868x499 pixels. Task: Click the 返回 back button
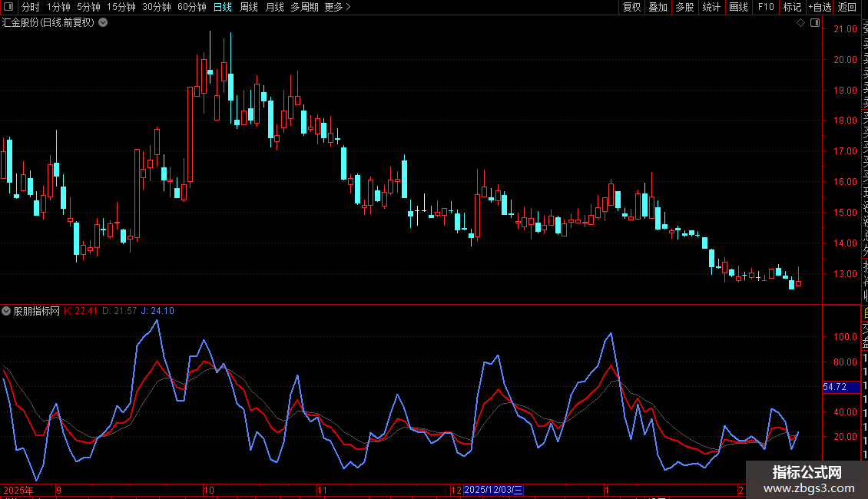[x=847, y=7]
